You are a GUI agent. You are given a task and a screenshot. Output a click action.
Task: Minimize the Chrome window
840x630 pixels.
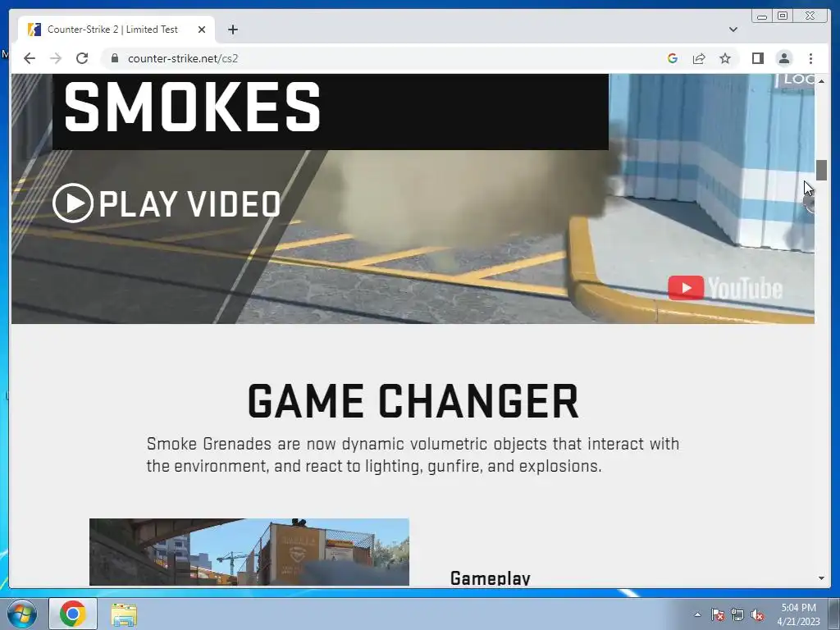[762, 16]
